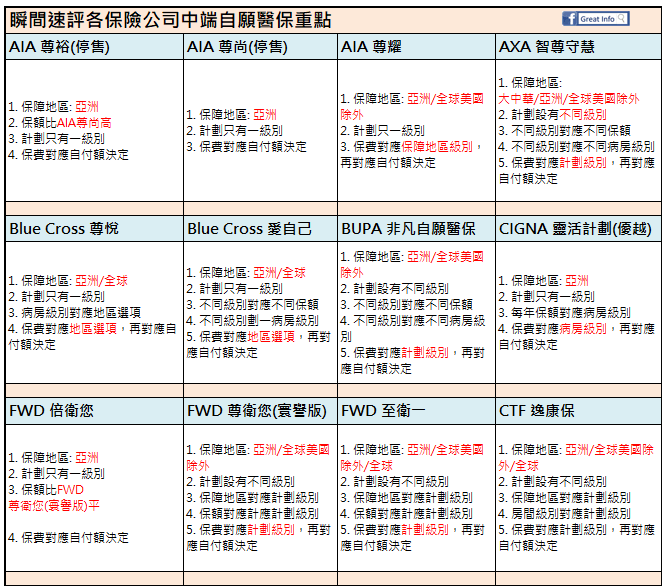This screenshot has width=664, height=586.
Task: Select the CTF 逸康保 header cell
Action: pos(578,411)
